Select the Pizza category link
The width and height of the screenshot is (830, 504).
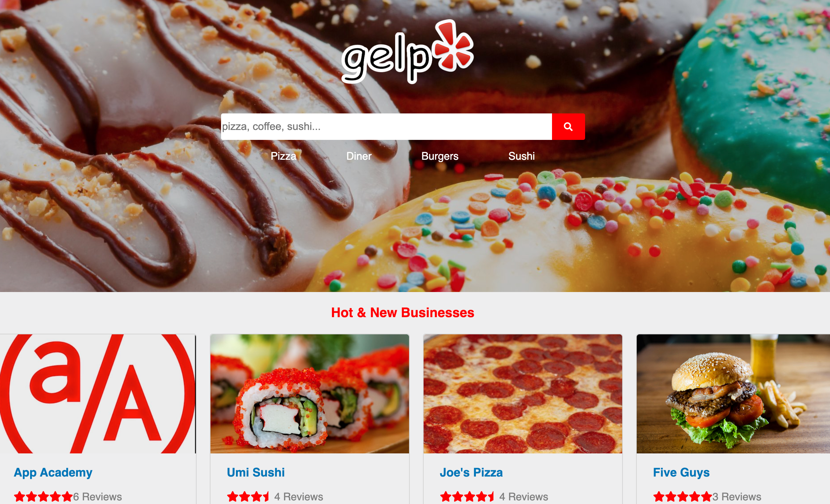point(283,156)
